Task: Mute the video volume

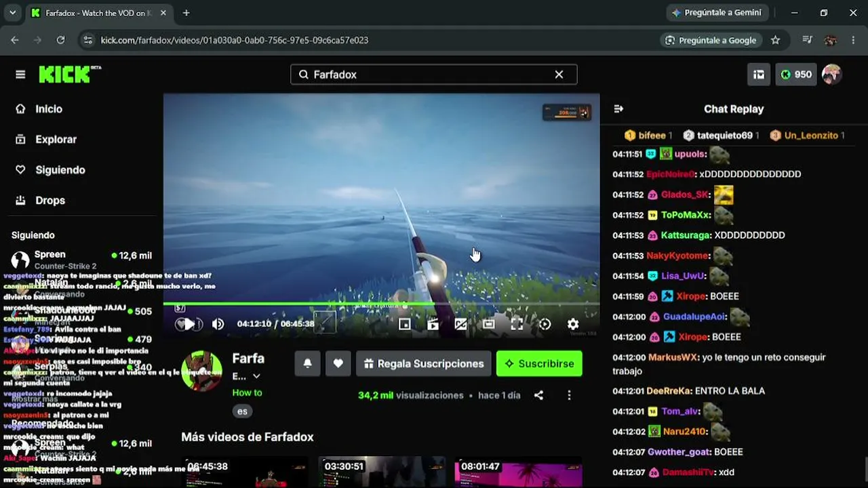Action: click(x=218, y=324)
